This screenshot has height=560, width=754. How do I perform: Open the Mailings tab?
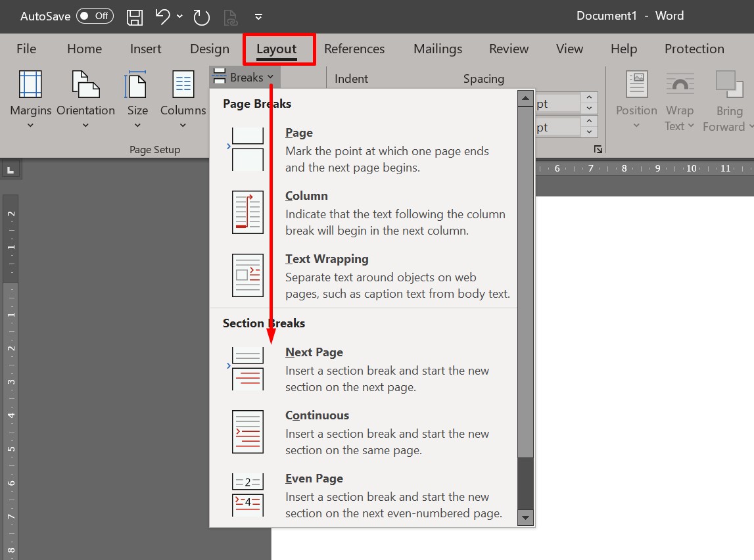[438, 49]
